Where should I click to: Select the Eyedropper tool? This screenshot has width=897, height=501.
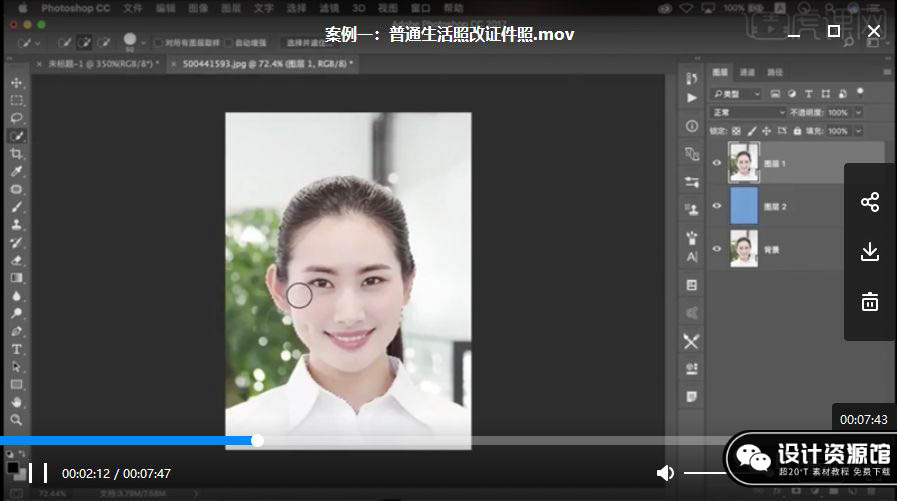point(16,172)
